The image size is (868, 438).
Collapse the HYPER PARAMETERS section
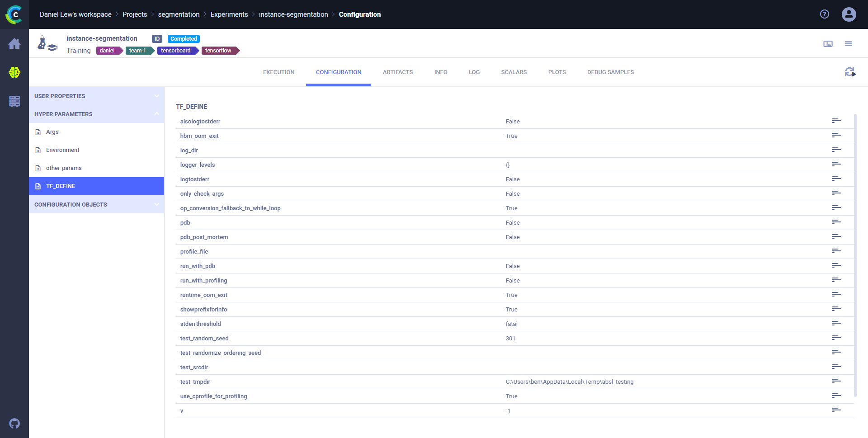(96, 114)
